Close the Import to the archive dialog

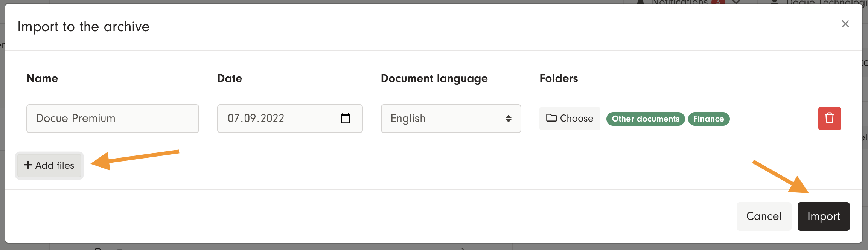845,24
